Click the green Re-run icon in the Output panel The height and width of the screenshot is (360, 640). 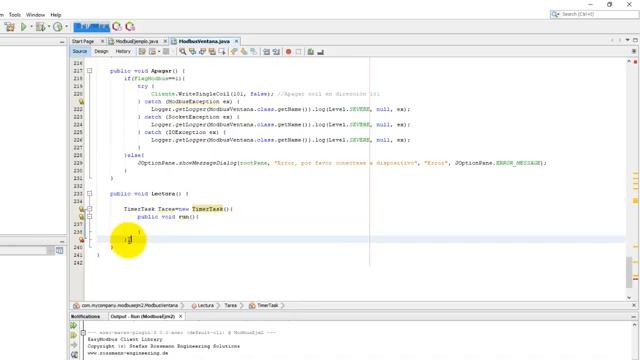(73, 326)
